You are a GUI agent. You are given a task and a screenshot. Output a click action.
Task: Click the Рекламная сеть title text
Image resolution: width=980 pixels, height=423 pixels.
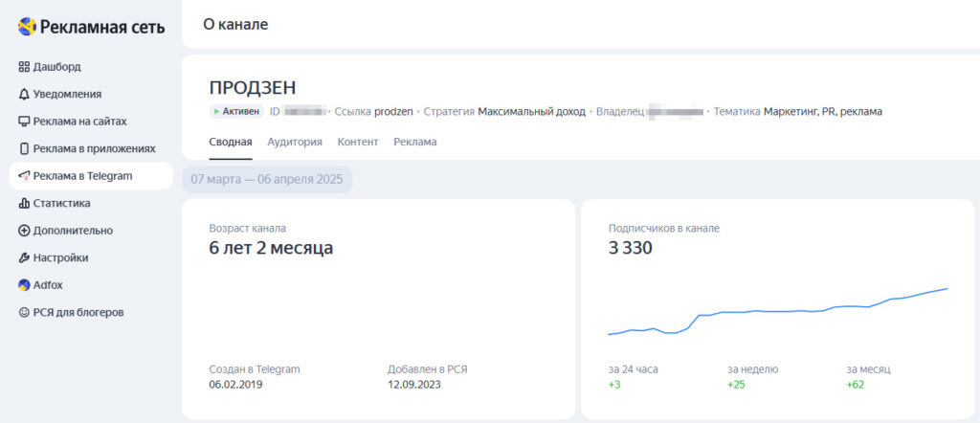(x=102, y=27)
